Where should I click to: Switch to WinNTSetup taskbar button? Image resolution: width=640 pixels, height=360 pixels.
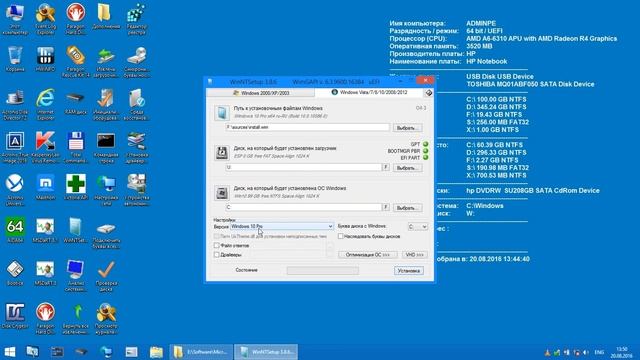[x=266, y=352]
